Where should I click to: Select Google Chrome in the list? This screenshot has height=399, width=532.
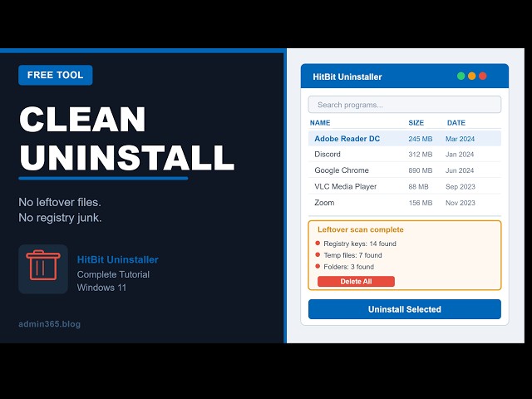(x=405, y=170)
